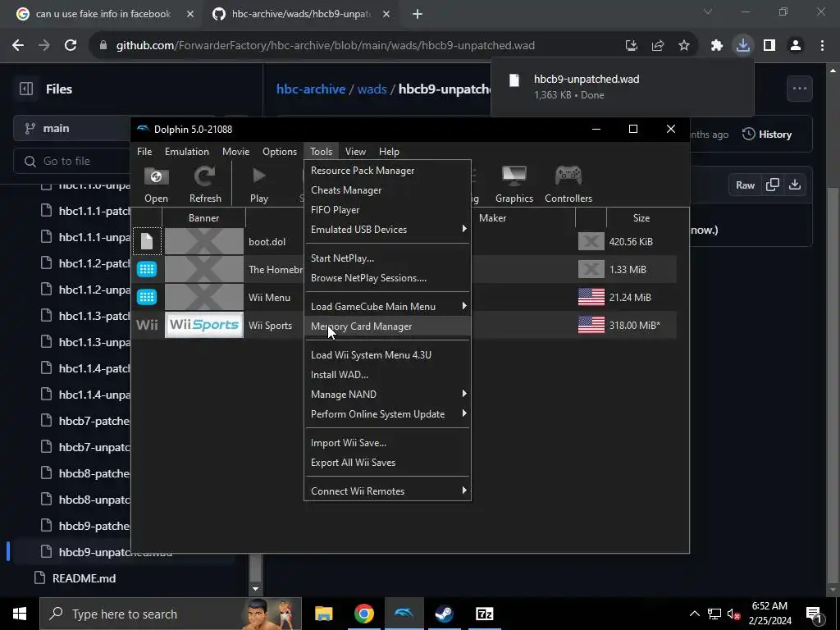The width and height of the screenshot is (840, 630).
Task: Click the install app icon in address bar
Action: pyautogui.click(x=632, y=46)
